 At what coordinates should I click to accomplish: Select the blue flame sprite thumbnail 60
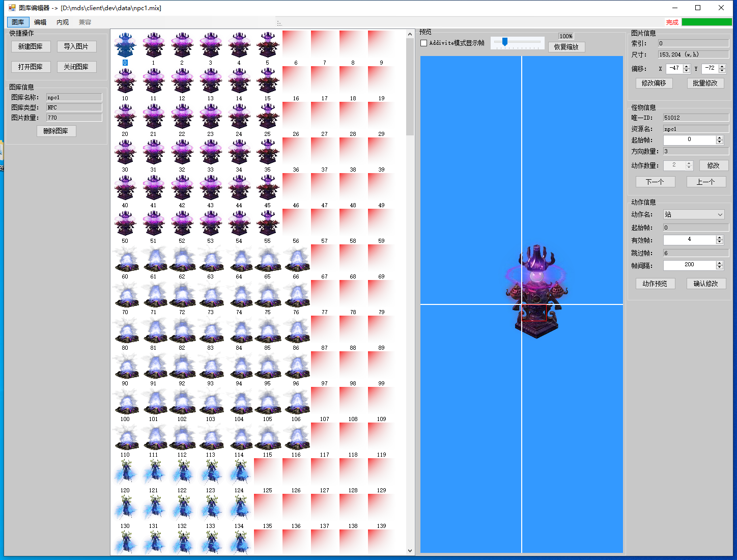[x=125, y=260]
